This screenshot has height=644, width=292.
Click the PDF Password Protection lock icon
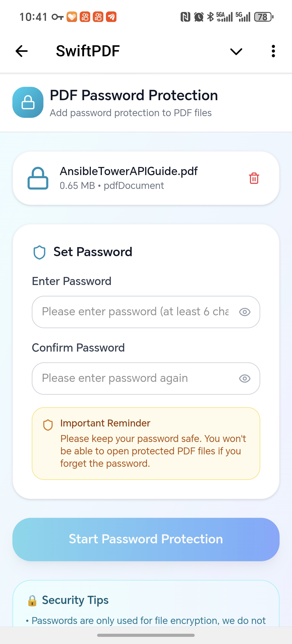(28, 103)
